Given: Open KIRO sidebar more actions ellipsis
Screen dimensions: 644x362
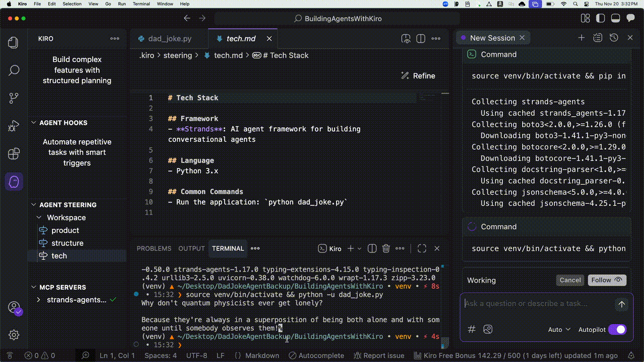Looking at the screenshot, I should [115, 39].
